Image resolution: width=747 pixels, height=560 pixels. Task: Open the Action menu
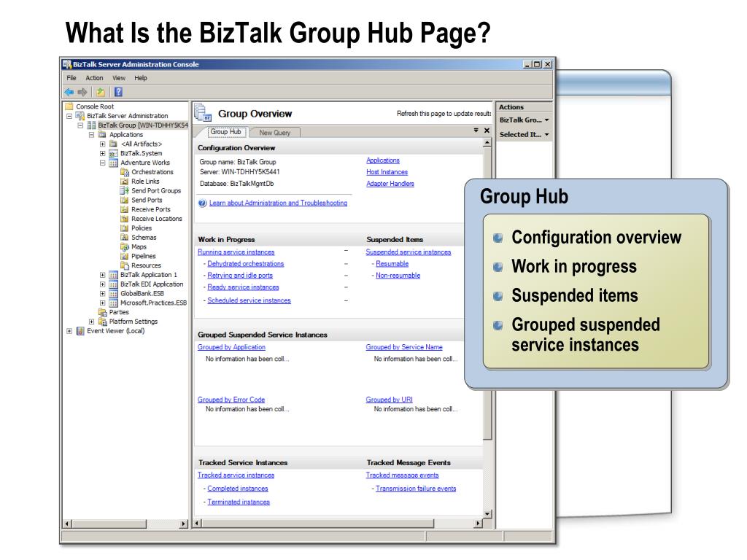click(94, 77)
